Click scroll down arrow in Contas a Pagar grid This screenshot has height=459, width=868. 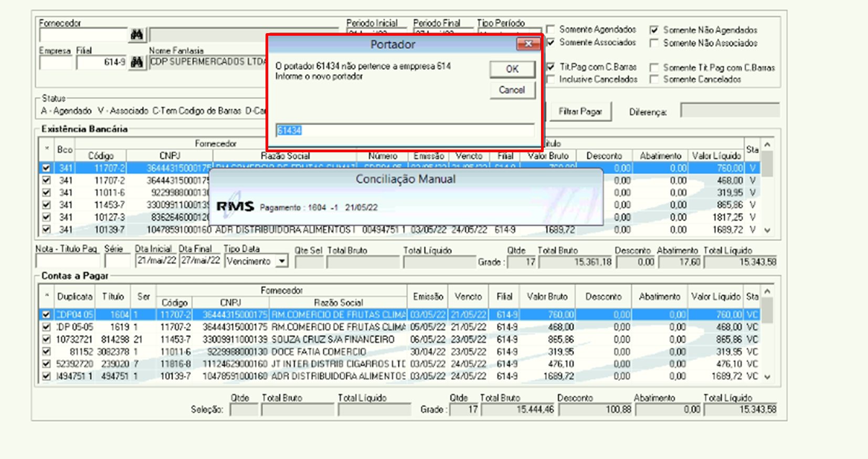tap(767, 377)
